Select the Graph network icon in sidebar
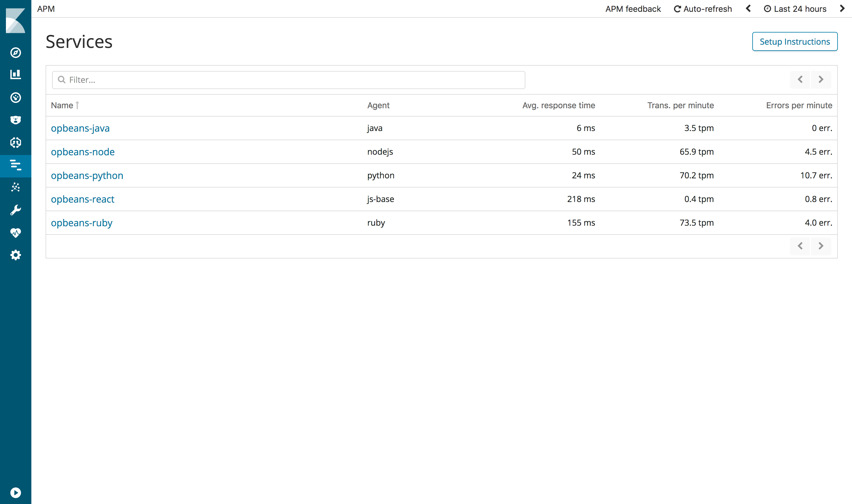Screen dimensions: 852x504 [16, 187]
